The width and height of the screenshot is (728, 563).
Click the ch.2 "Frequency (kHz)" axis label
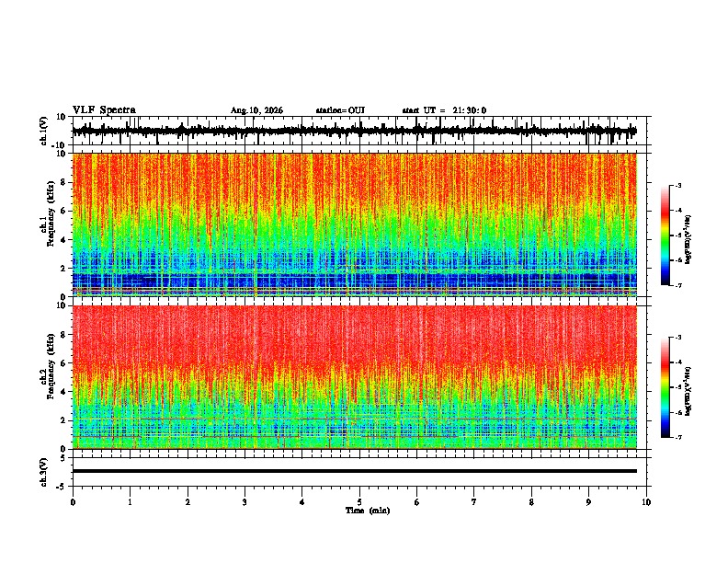[x=51, y=366]
